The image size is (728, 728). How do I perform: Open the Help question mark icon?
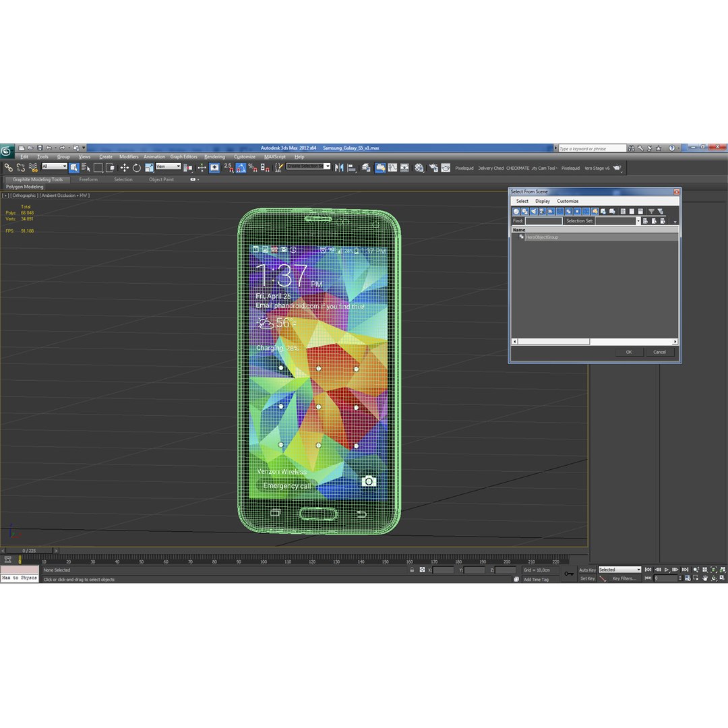click(671, 148)
